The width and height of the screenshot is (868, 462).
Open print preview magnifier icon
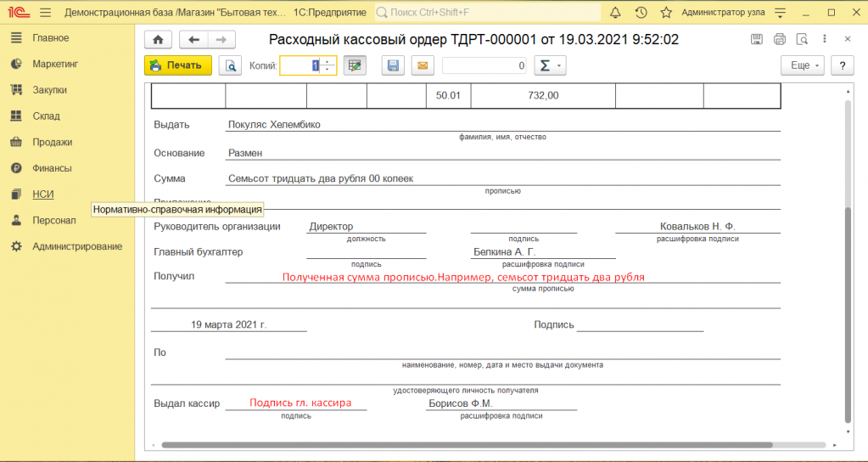click(x=229, y=65)
